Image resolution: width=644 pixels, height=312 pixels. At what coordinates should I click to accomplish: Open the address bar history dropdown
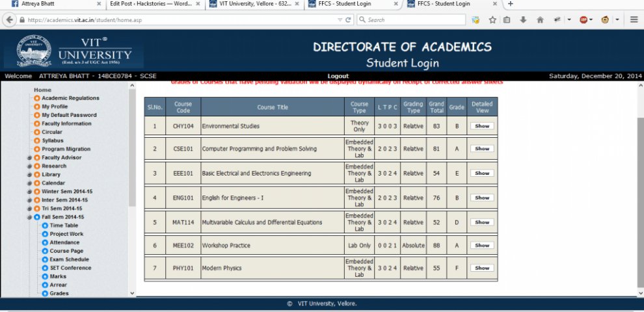tap(340, 19)
